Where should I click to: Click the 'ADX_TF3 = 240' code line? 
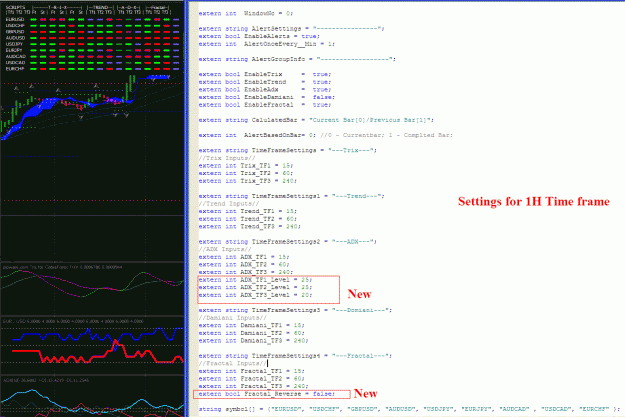tap(246, 272)
